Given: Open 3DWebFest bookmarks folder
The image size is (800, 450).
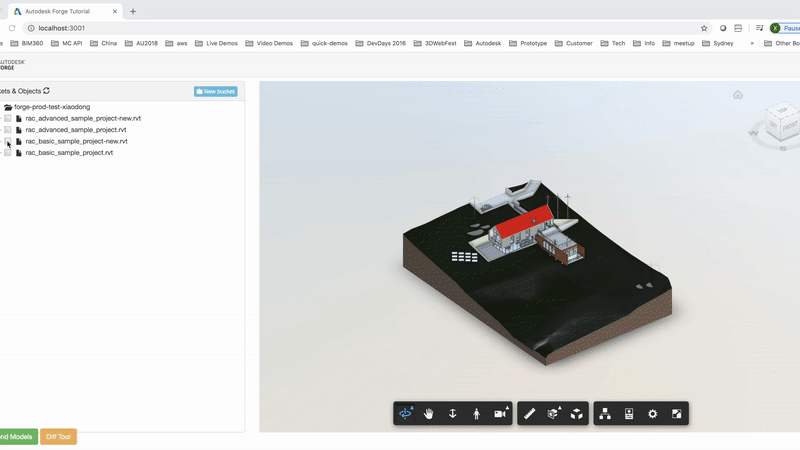Looking at the screenshot, I should tap(435, 43).
